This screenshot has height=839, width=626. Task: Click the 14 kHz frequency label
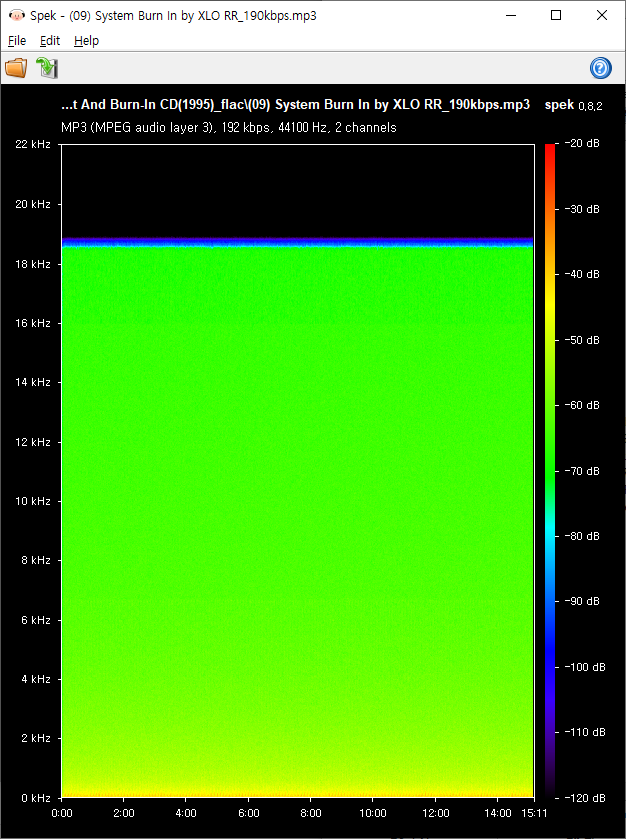tap(33, 382)
